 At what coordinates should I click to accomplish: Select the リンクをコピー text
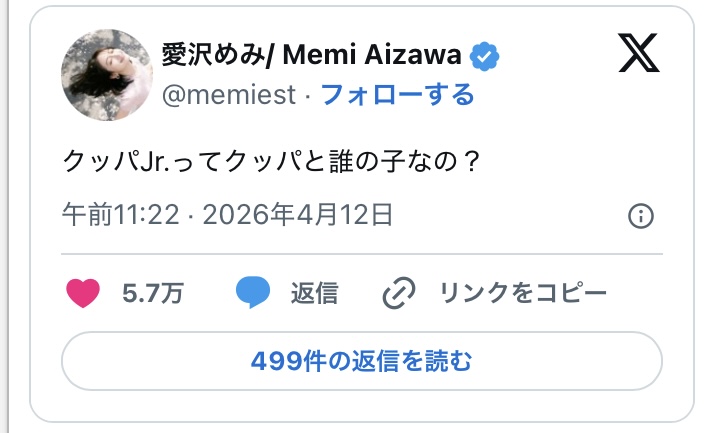[523, 293]
